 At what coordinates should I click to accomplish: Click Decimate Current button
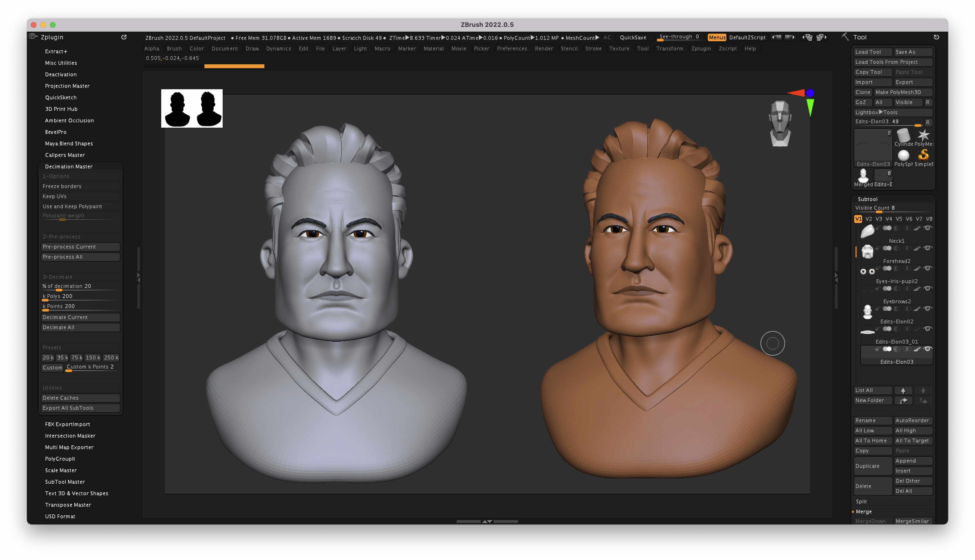click(x=80, y=317)
